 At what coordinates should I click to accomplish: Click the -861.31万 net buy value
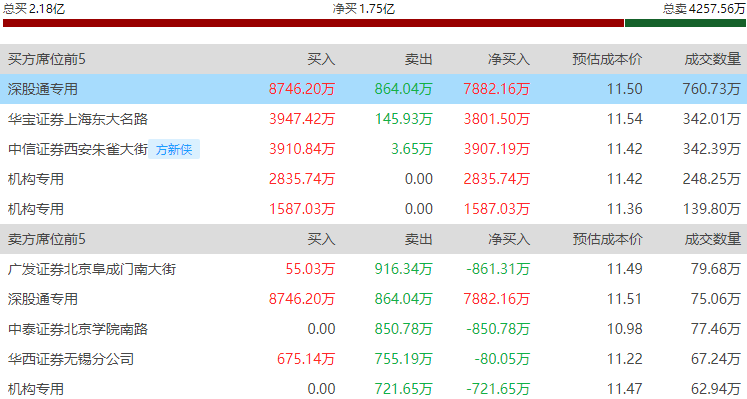[498, 269]
